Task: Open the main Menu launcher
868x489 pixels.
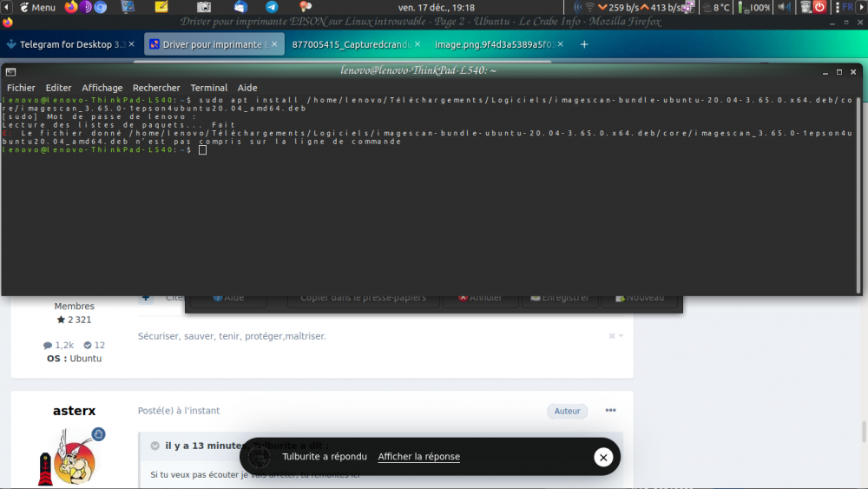Action: point(37,7)
